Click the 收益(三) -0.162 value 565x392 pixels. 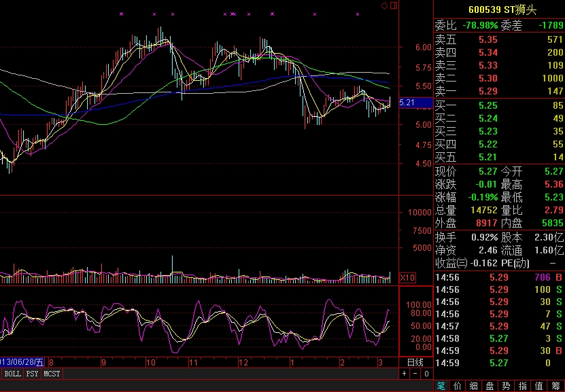pos(484,263)
